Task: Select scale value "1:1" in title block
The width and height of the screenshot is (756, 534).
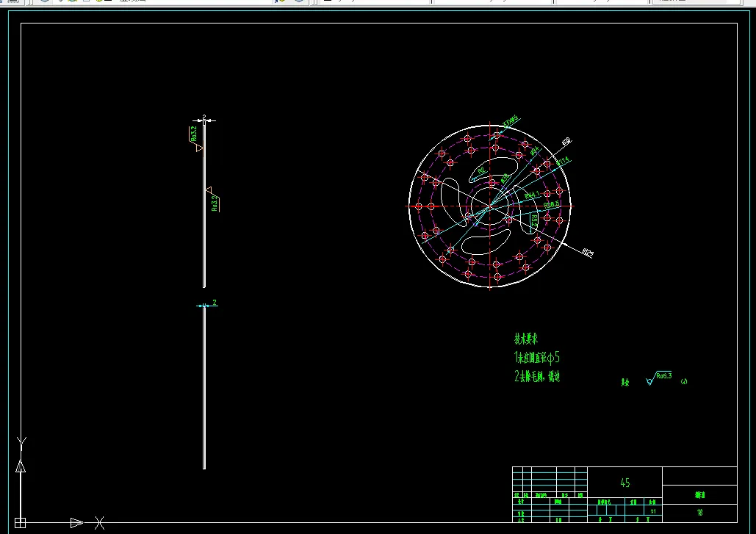Action: pyautogui.click(x=653, y=511)
